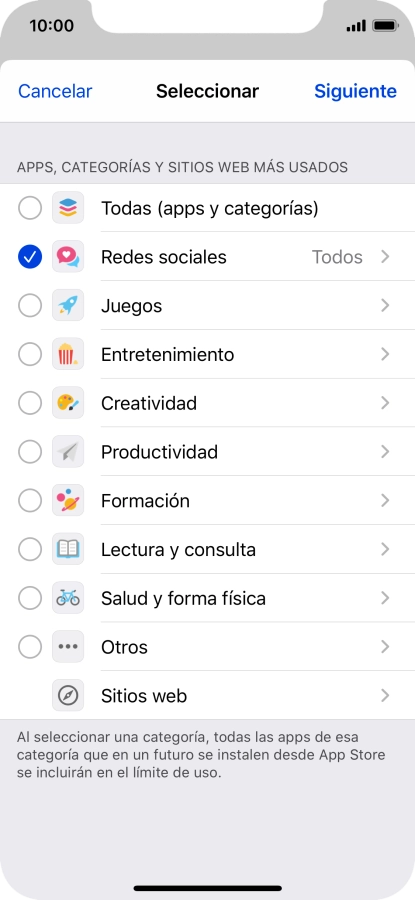Tap the Productividad paper plane icon
Image resolution: width=415 pixels, height=900 pixels.
coord(68,452)
